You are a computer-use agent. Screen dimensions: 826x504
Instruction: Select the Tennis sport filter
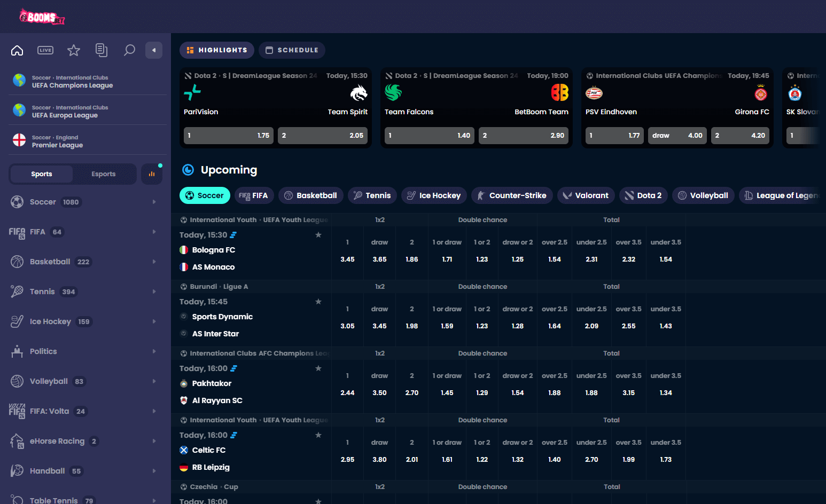point(372,195)
